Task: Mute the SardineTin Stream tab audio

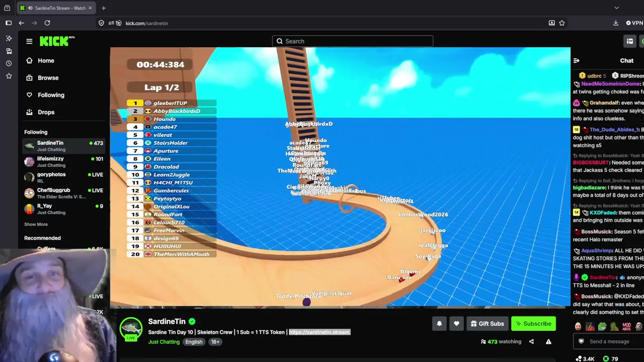Action: tap(31, 8)
